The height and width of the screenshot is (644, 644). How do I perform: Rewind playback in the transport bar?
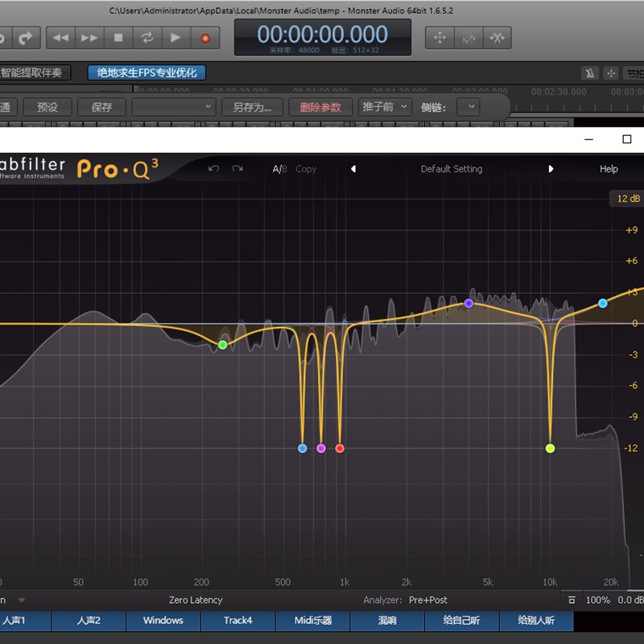tap(61, 38)
